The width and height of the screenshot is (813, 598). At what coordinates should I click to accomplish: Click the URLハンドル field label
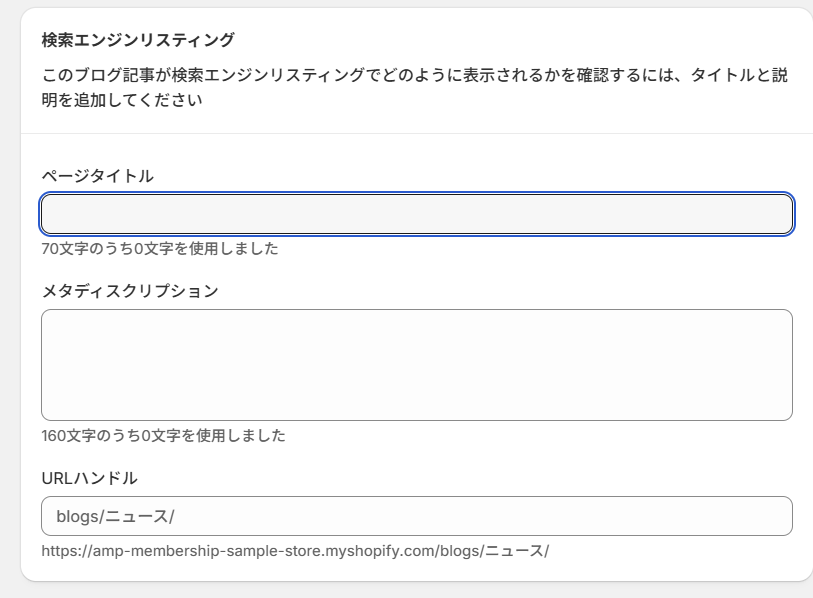click(89, 478)
